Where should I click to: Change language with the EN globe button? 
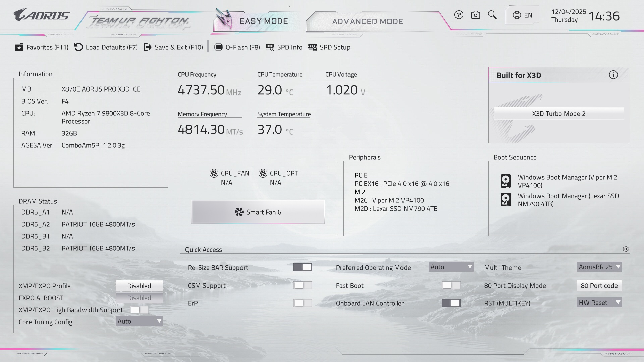522,15
